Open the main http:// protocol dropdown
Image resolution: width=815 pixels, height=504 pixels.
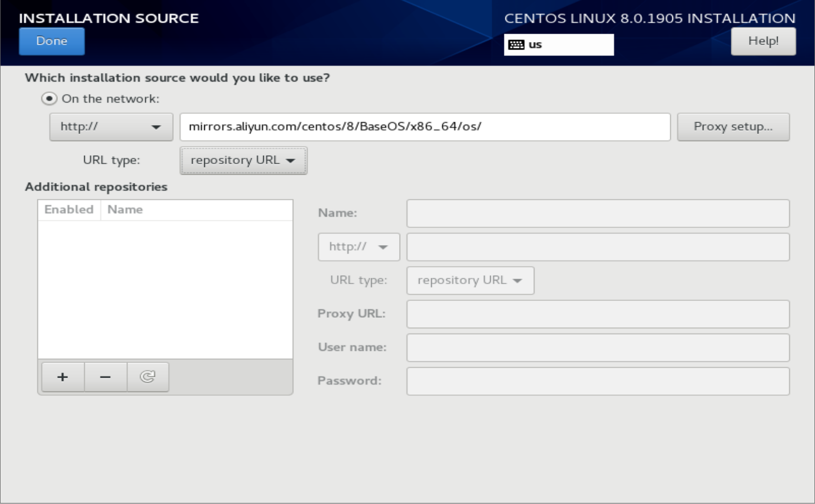click(x=111, y=127)
